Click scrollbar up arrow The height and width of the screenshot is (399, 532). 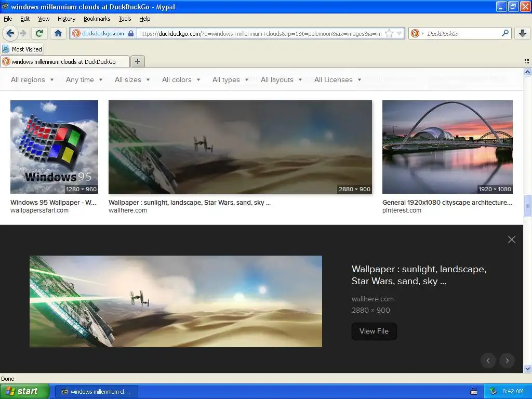point(527,72)
